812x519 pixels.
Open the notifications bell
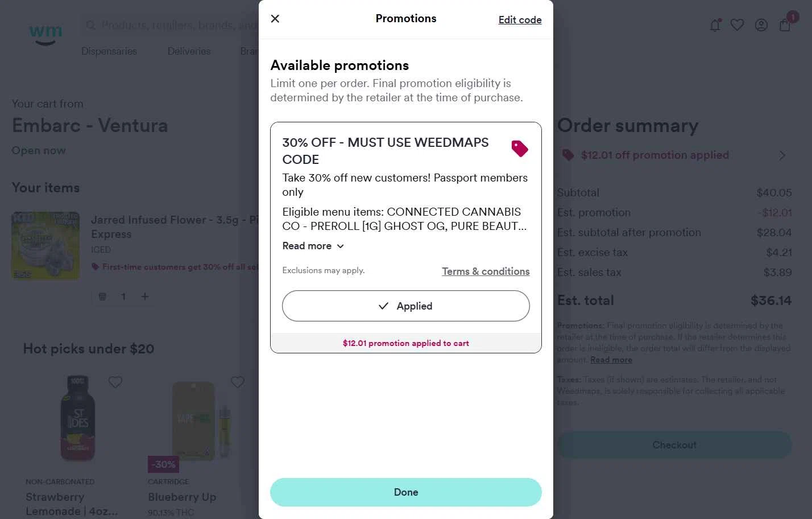715,25
